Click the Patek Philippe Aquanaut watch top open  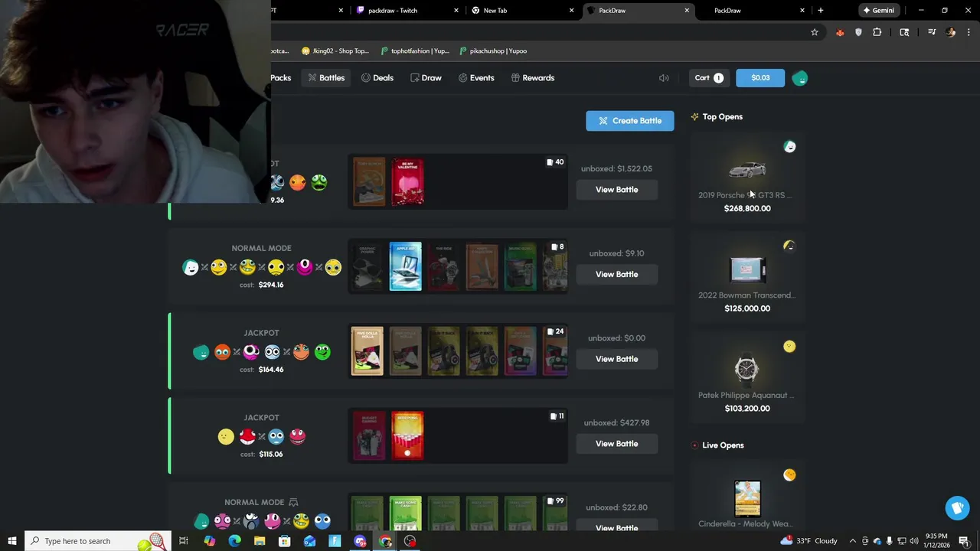747,377
